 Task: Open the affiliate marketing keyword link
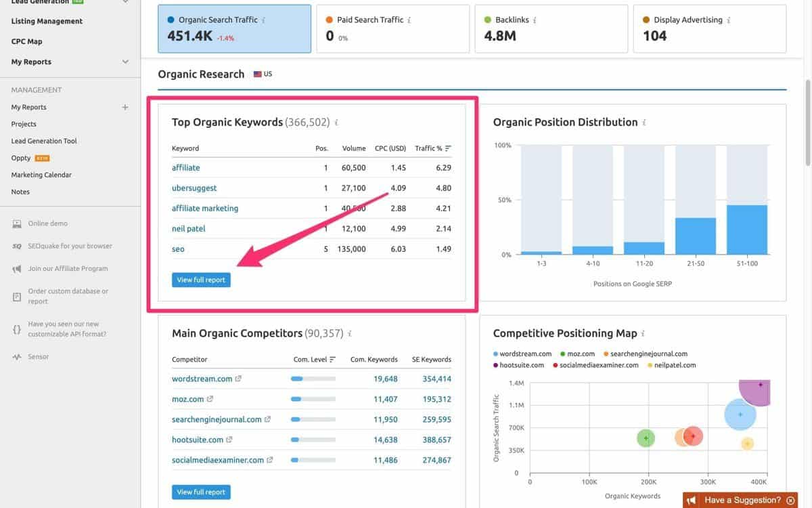pos(205,209)
